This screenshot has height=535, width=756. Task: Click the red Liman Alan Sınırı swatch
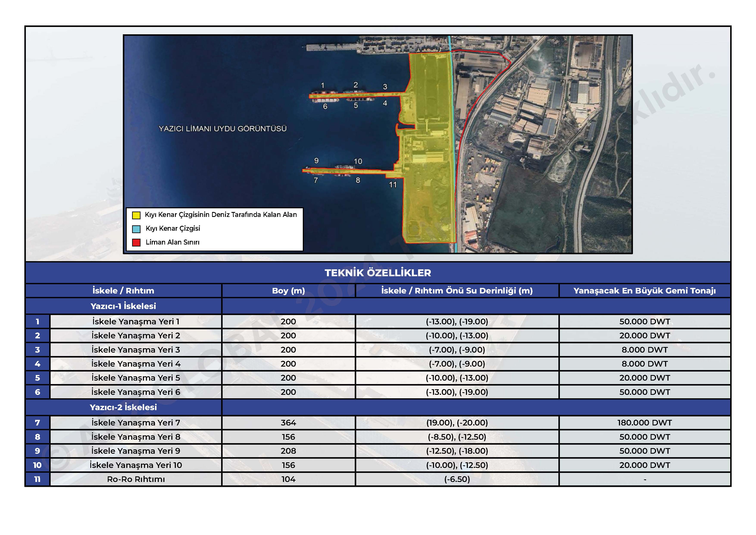pos(136,243)
